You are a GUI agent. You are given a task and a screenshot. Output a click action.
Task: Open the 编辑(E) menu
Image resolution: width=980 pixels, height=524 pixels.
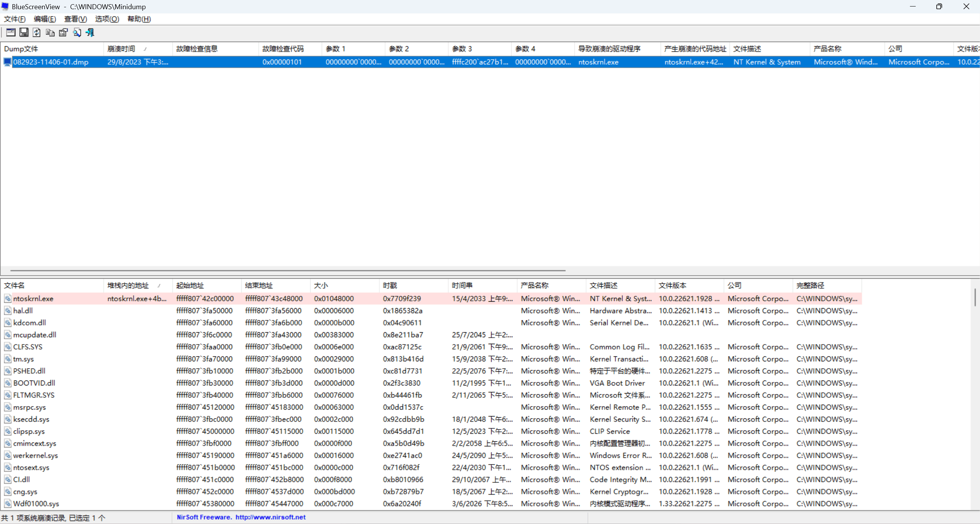click(x=45, y=19)
